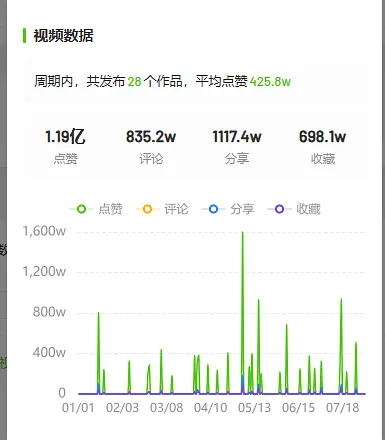This screenshot has height=440, width=385.
Task: Click the green 28 works count
Action: pos(134,81)
